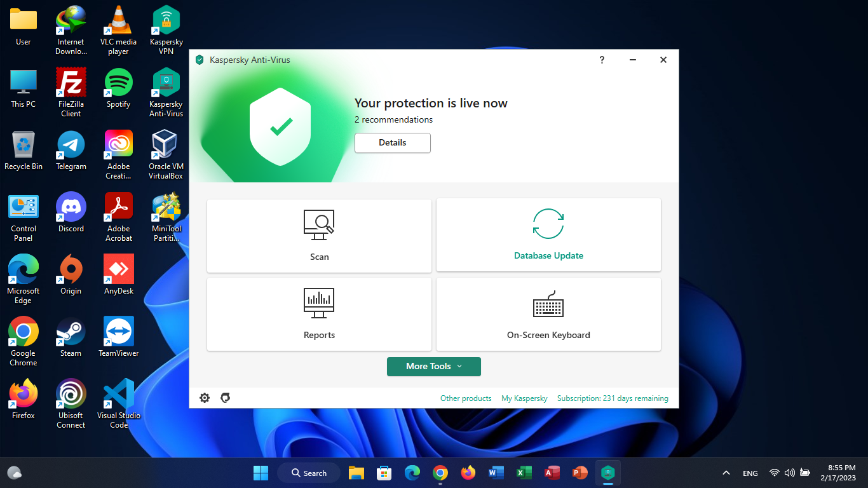The image size is (868, 488).
Task: Select the Origin desktop icon
Action: coord(71,275)
